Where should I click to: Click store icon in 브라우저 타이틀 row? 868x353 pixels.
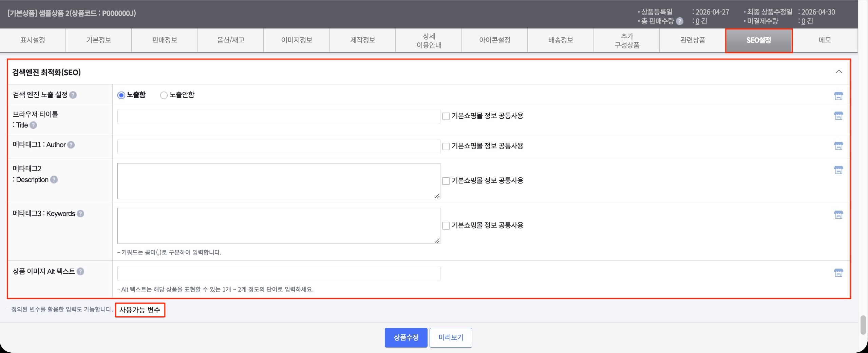click(838, 116)
